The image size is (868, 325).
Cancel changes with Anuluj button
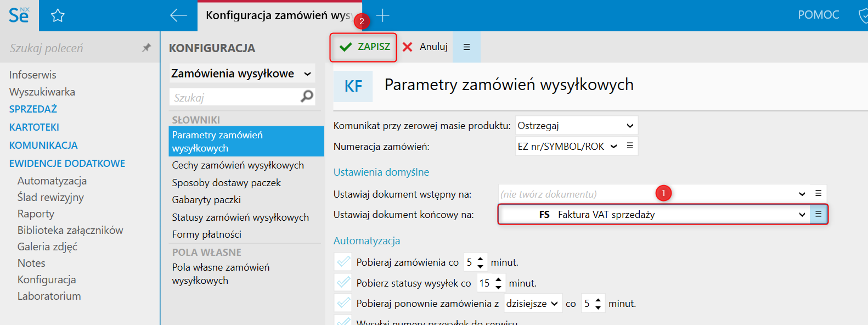[x=425, y=47]
